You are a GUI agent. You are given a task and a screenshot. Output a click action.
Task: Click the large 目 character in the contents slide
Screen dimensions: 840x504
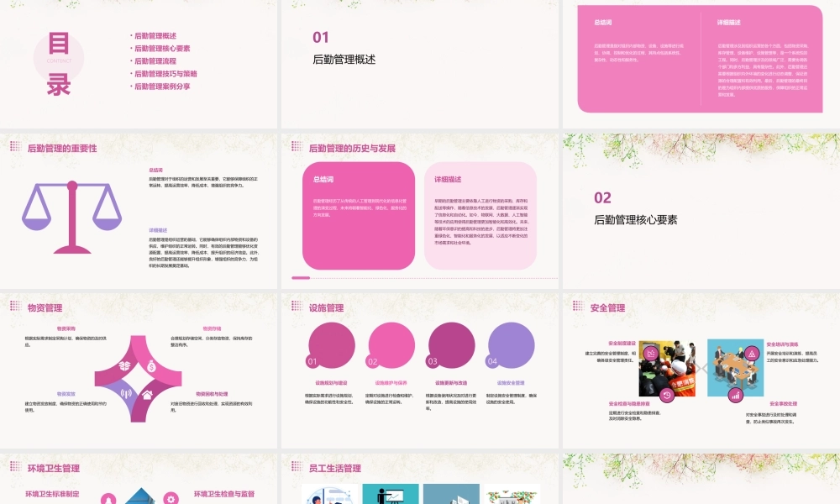click(59, 44)
